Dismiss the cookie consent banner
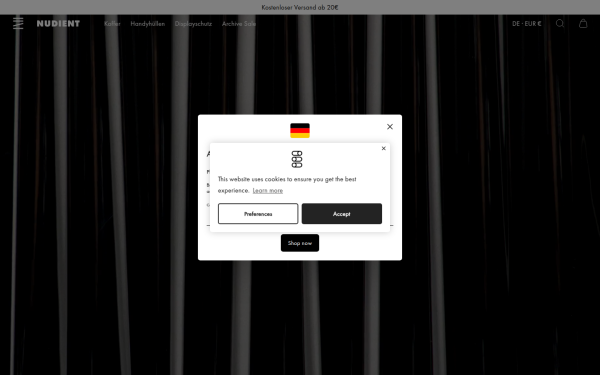 click(383, 148)
